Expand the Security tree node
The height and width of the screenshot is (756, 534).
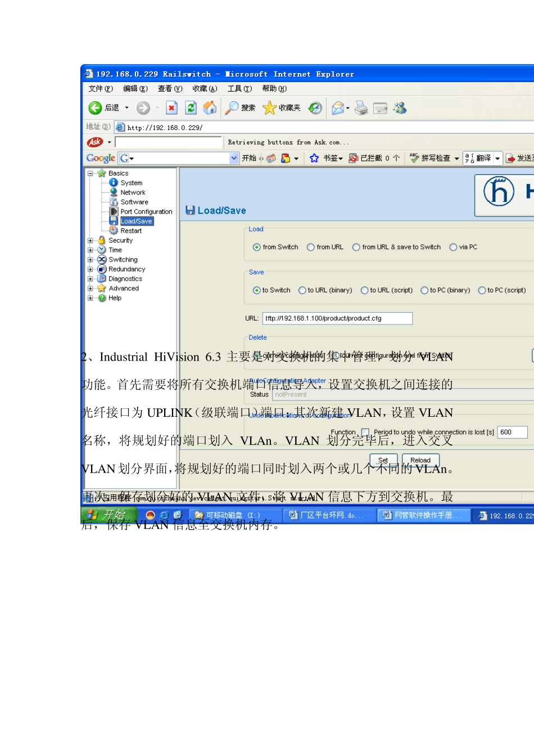tap(90, 240)
